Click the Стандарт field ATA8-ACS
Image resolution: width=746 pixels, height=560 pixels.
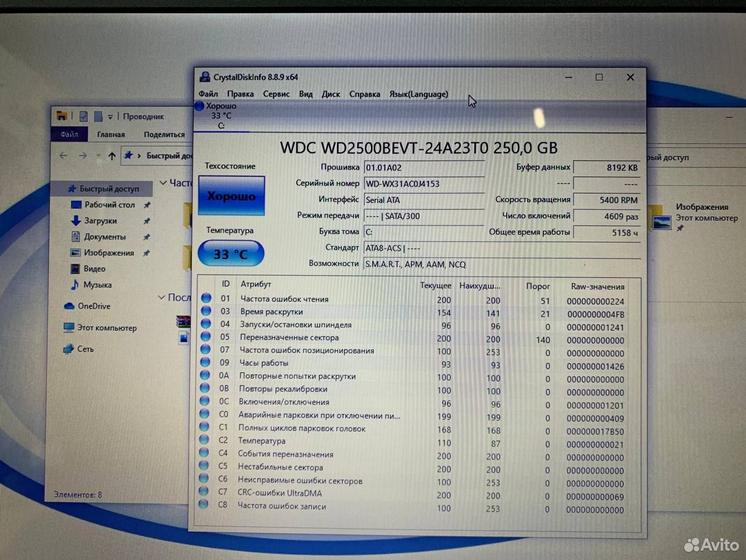coord(502,248)
